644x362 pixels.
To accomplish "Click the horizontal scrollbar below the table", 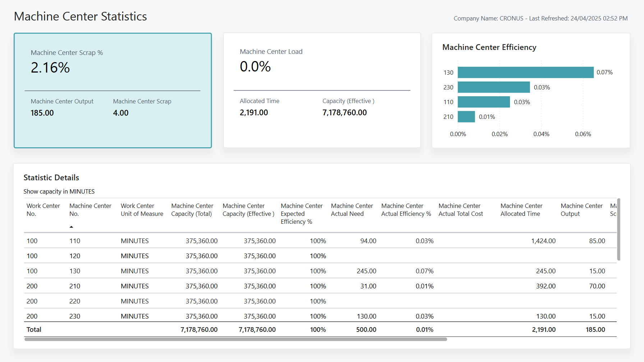I will click(x=235, y=339).
